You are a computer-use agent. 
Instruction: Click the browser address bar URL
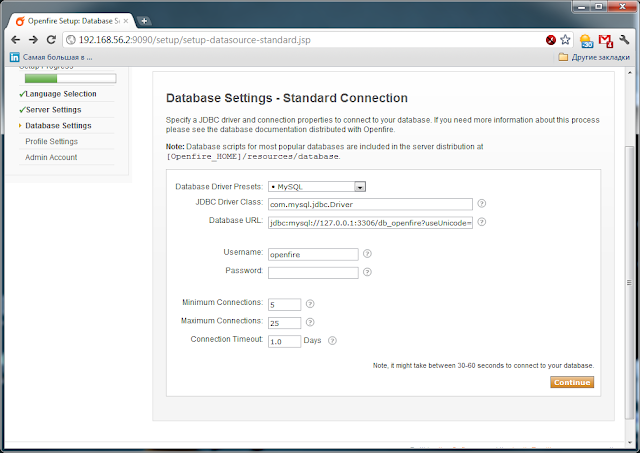[x=195, y=40]
